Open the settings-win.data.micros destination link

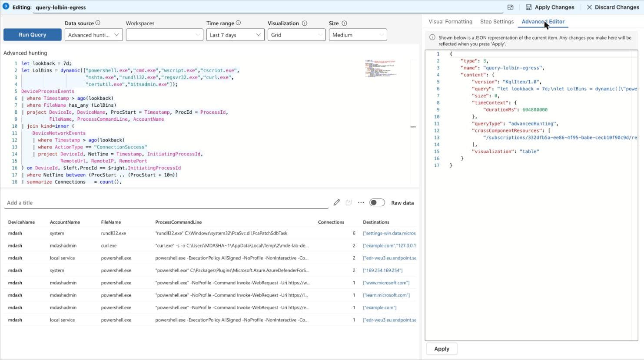click(389, 233)
